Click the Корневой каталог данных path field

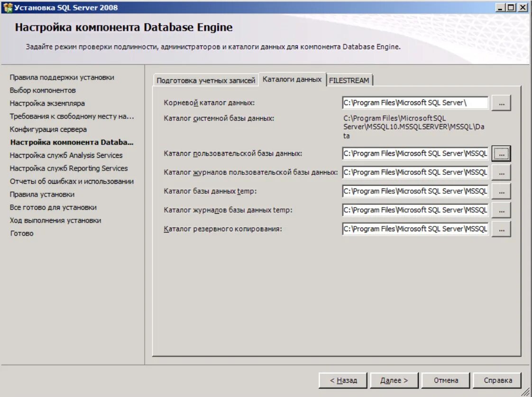pyautogui.click(x=415, y=103)
